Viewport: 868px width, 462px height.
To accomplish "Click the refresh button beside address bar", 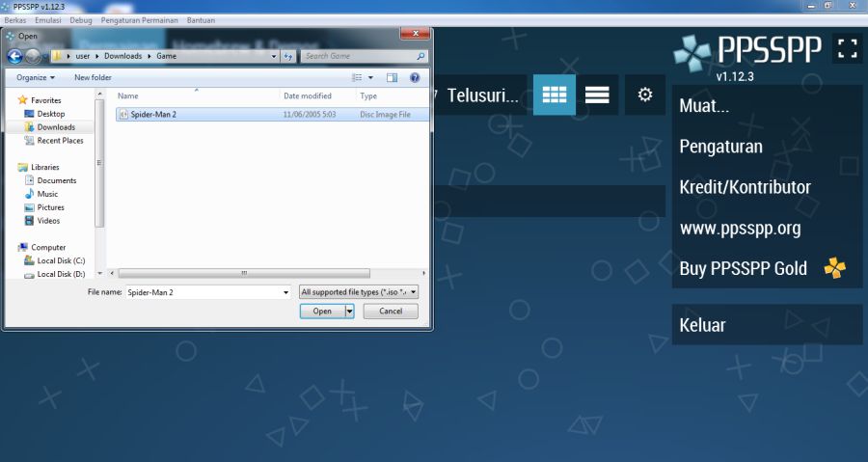I will [x=287, y=56].
